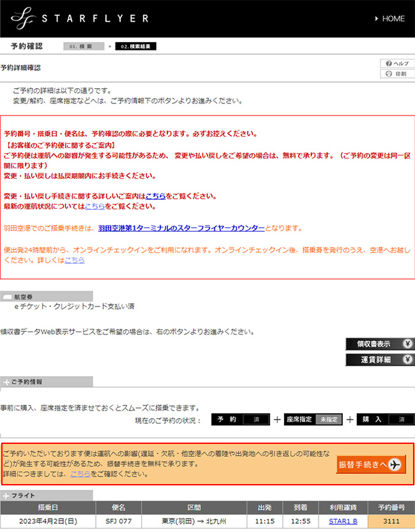415x532 pixels.
Task: Click the Star Flyer logo
Action: (x=80, y=18)
